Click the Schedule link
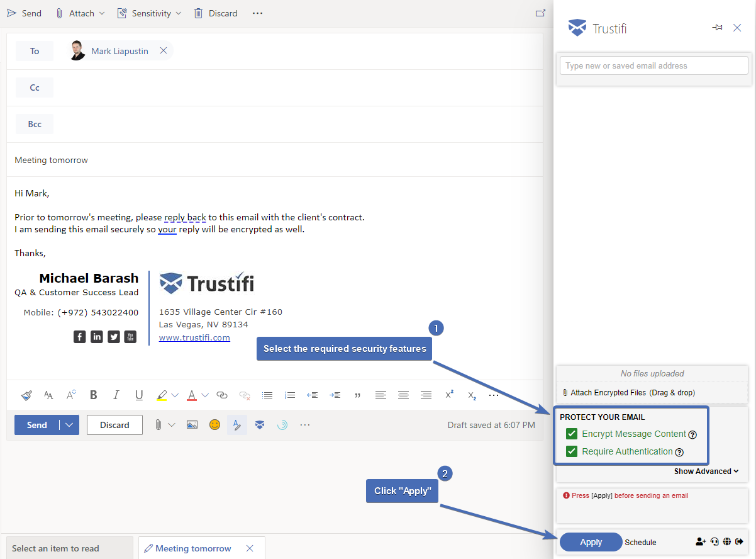Image resolution: width=756 pixels, height=559 pixels. click(640, 543)
